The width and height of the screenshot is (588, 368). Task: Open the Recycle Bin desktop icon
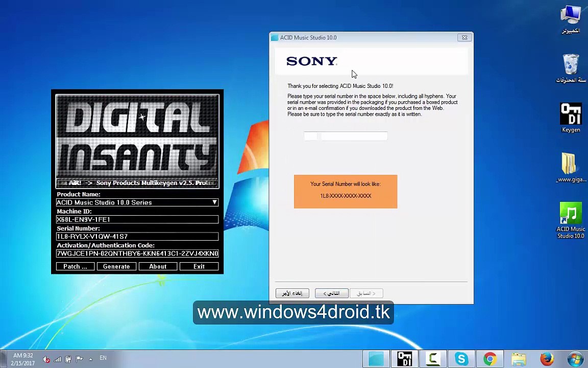click(x=571, y=68)
